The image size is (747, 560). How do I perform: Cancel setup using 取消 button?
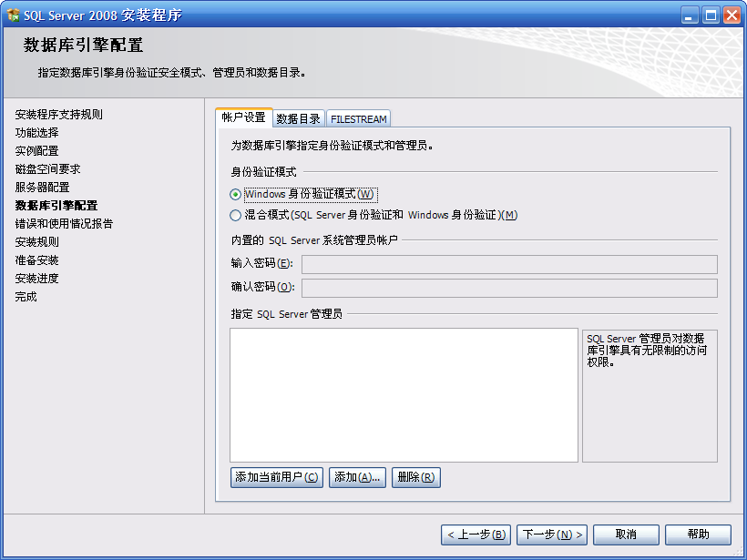pyautogui.click(x=625, y=535)
